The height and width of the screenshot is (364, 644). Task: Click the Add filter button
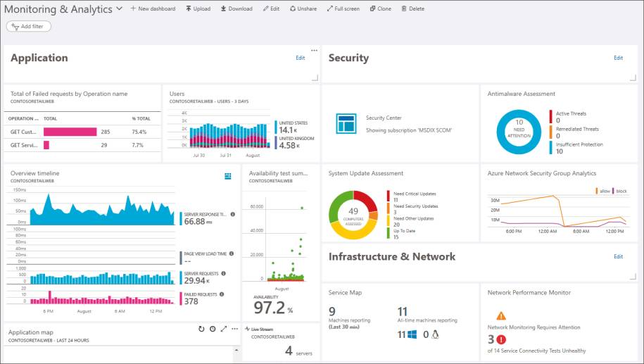[x=29, y=26]
